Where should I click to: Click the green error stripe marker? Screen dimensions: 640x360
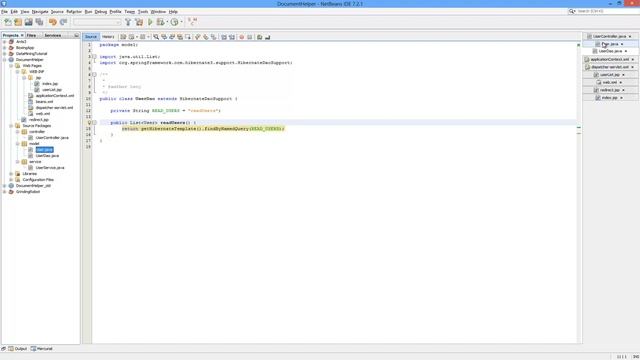tap(579, 128)
